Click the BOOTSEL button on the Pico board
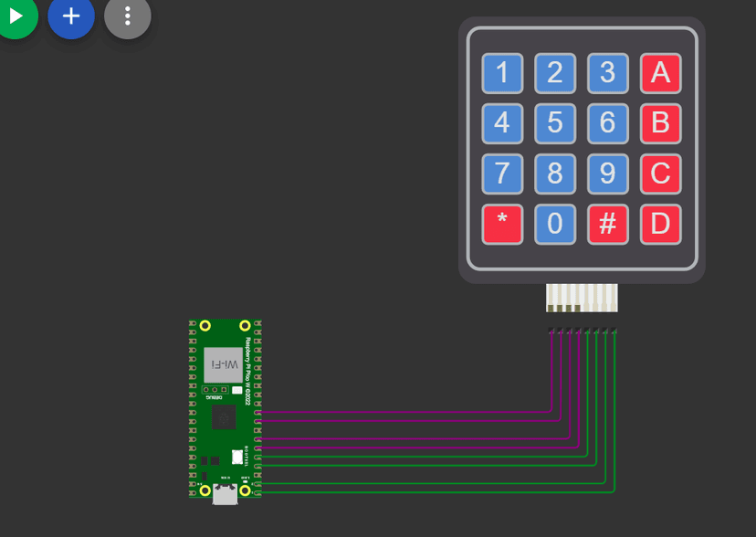The image size is (756, 537). [x=237, y=457]
